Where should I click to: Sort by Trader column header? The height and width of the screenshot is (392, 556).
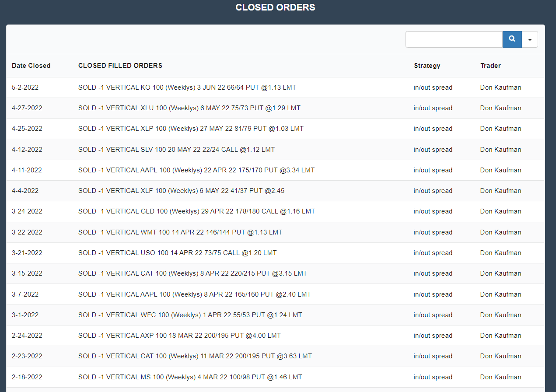pos(490,66)
